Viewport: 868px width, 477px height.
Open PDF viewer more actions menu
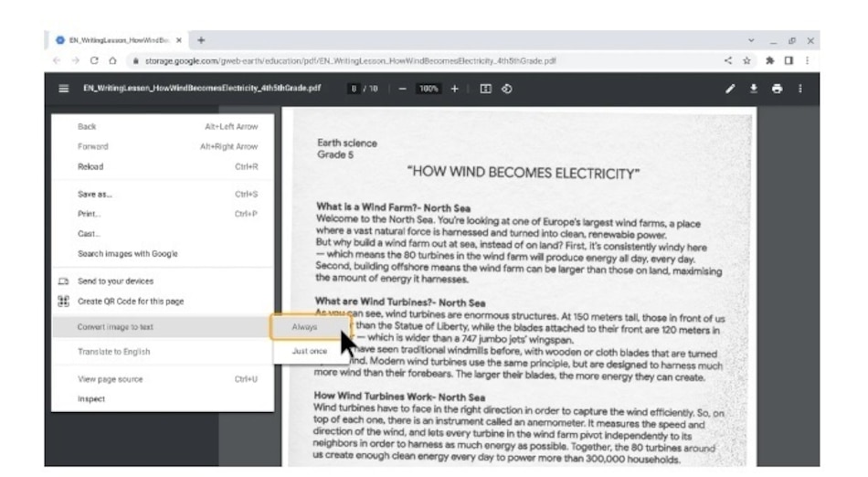tap(799, 89)
